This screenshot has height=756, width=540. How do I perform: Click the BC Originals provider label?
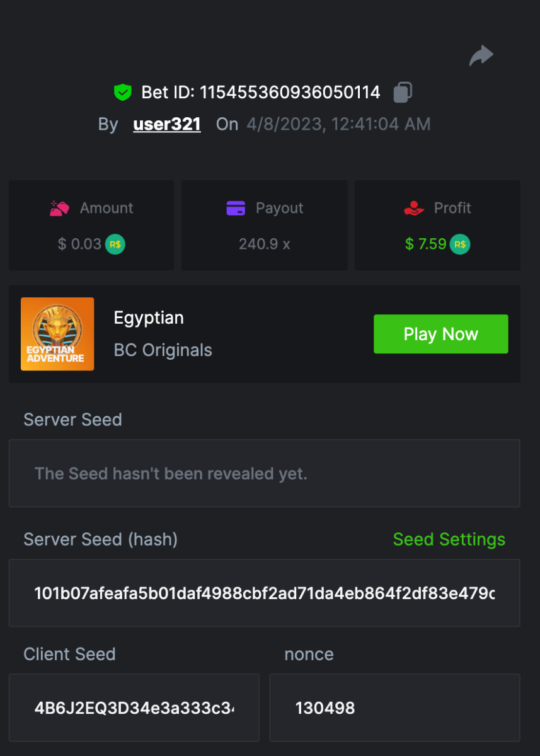[163, 350]
